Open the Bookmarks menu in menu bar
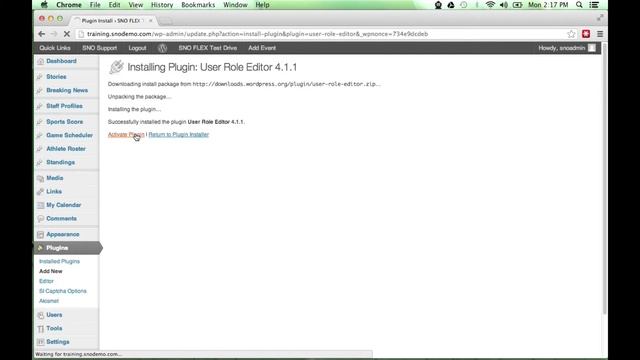The width and height of the screenshot is (640, 360). (x=198, y=5)
